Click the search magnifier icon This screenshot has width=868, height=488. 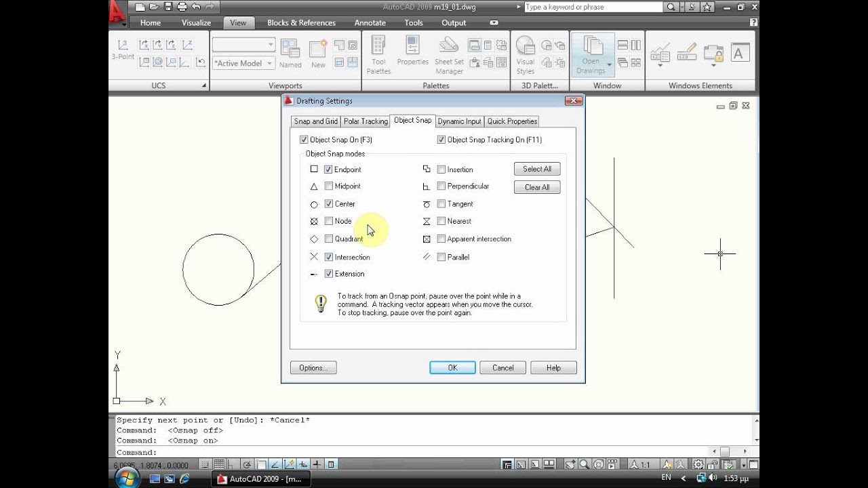pyautogui.click(x=671, y=7)
